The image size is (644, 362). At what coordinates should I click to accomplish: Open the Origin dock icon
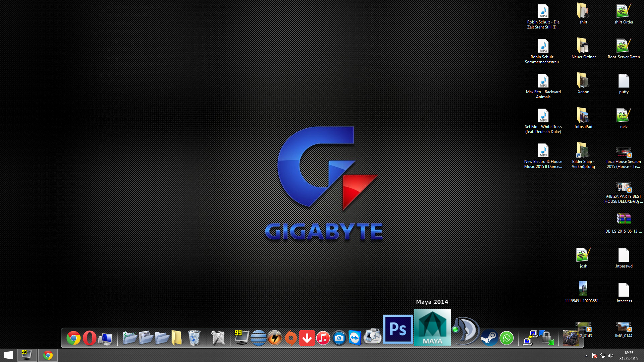[291, 338]
